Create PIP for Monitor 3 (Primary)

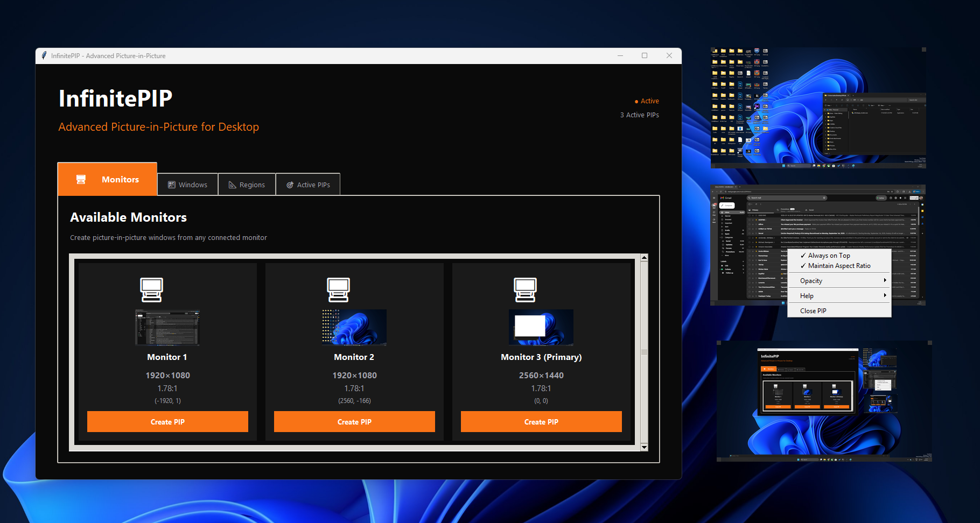[x=541, y=421]
